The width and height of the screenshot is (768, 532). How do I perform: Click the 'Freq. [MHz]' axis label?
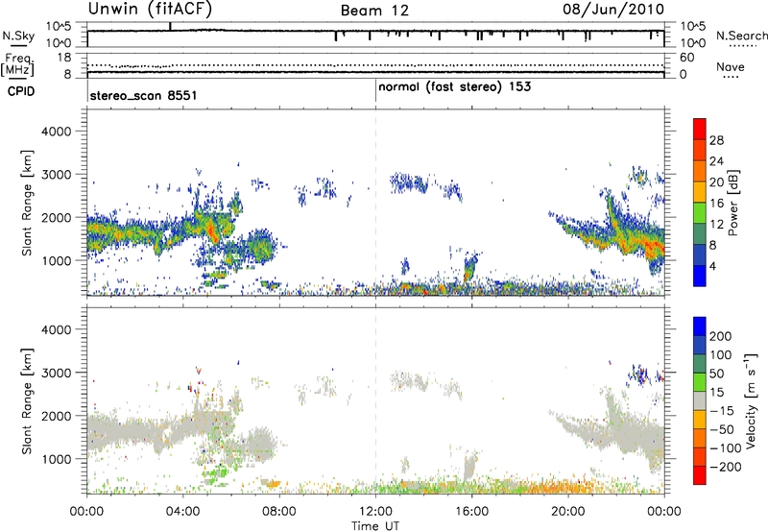tap(17, 65)
